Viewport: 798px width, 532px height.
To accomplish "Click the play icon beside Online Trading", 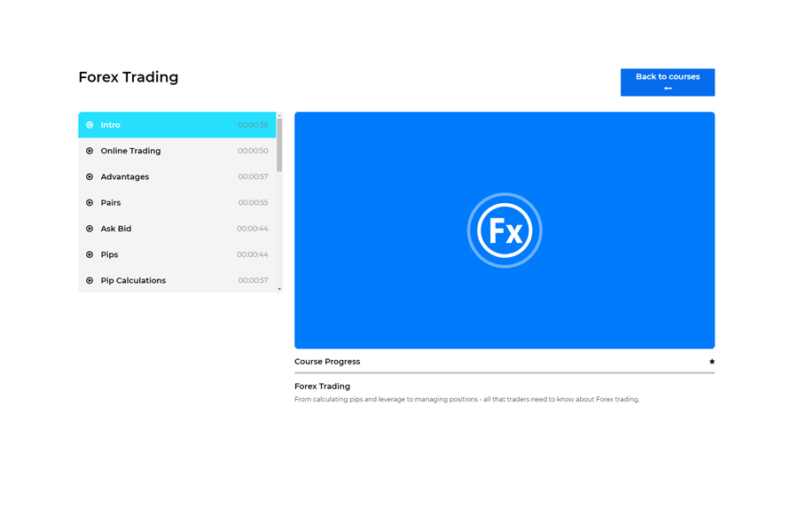I will 90,151.
